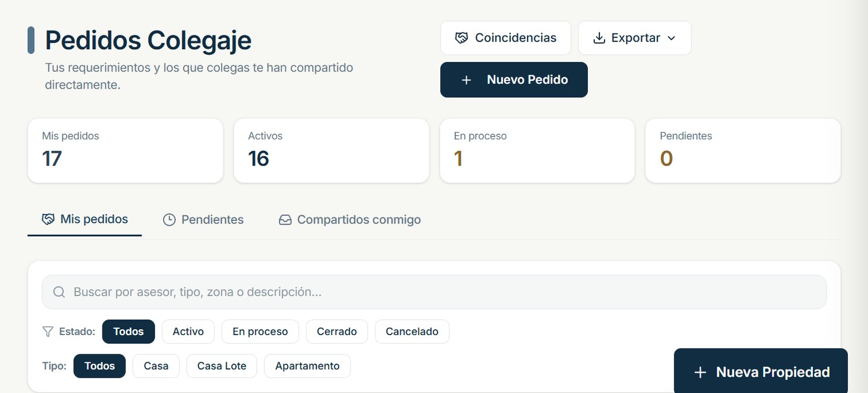Filter Estado by Cerrado
This screenshot has height=393, width=868.
pos(337,332)
